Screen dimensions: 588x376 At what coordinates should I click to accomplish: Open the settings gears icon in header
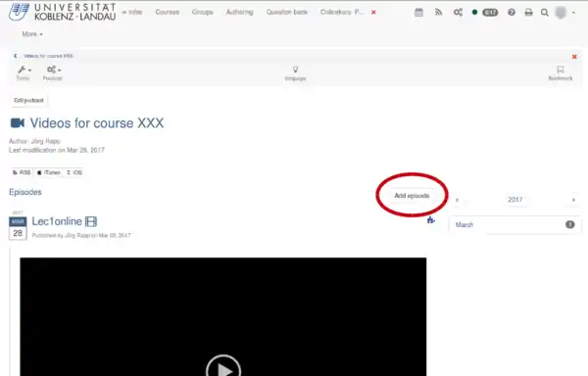(458, 13)
